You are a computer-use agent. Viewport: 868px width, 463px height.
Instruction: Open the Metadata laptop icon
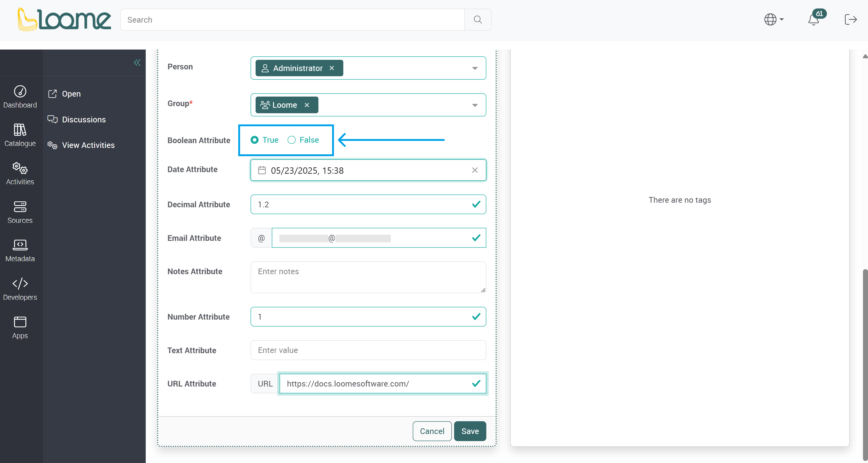coord(20,245)
